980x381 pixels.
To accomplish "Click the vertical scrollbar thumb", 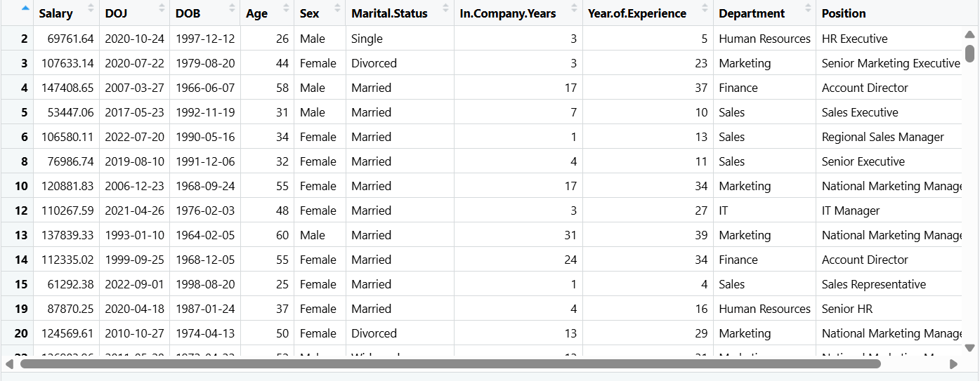I will coord(970,53).
